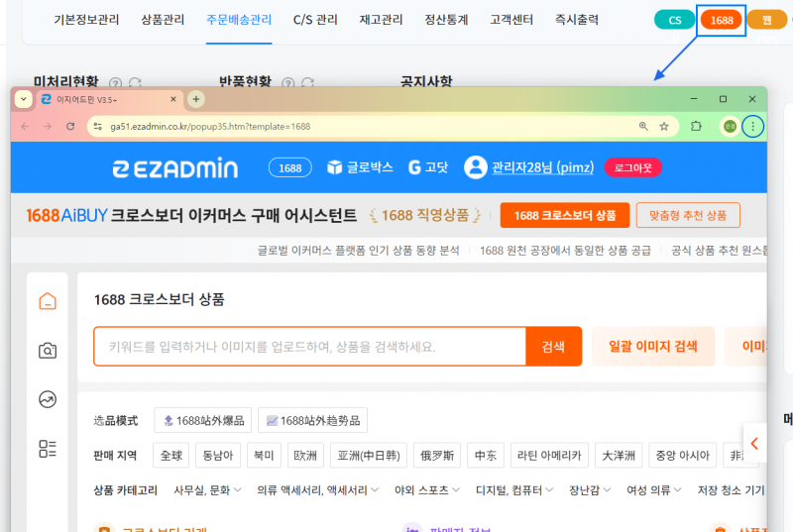Open the browser extensions puzzle icon
The height and width of the screenshot is (532, 793).
point(696,127)
